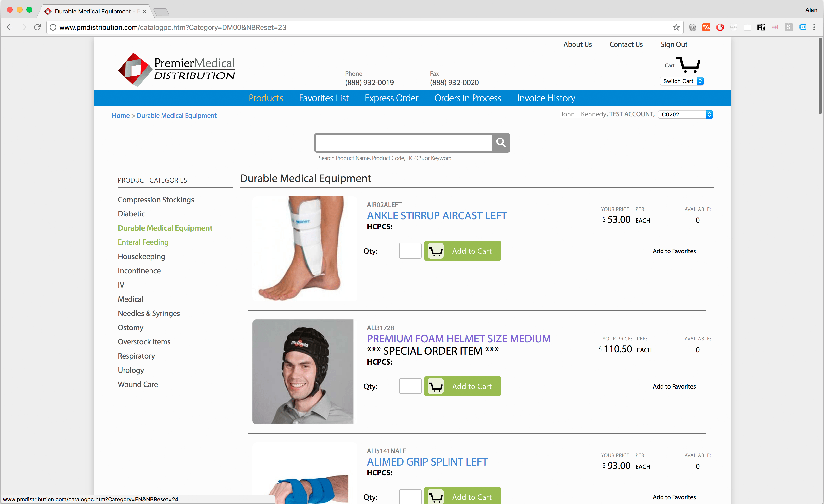Image resolution: width=824 pixels, height=504 pixels.
Task: Add Premium Foam Helmet to cart
Action: coord(462,386)
